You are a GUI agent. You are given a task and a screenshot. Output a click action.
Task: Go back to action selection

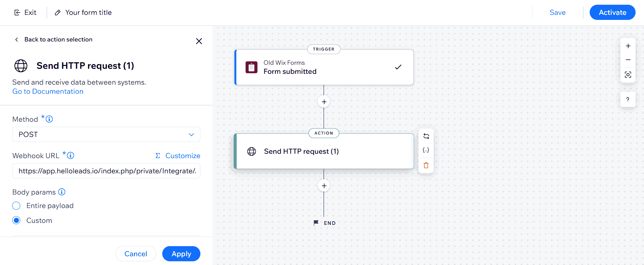(x=54, y=39)
